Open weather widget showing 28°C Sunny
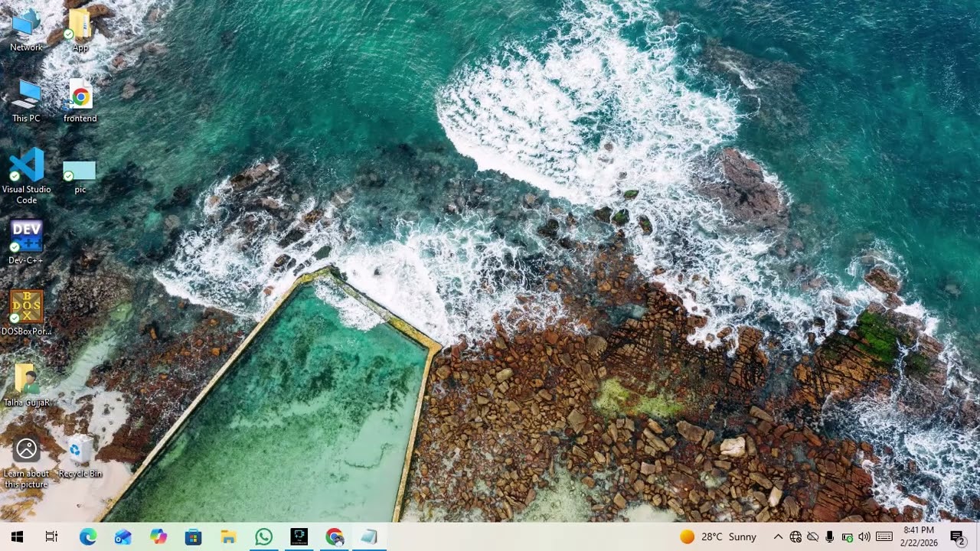Viewport: 980px width, 551px height. [x=718, y=537]
